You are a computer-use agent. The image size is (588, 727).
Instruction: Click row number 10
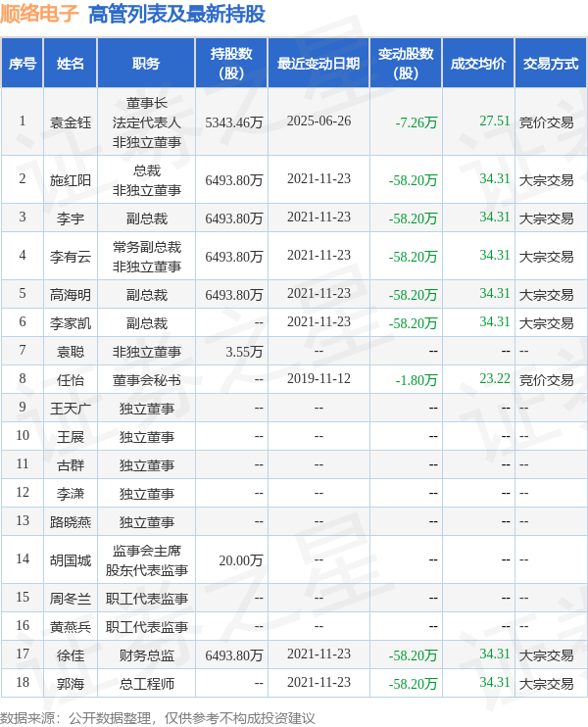pyautogui.click(x=23, y=436)
